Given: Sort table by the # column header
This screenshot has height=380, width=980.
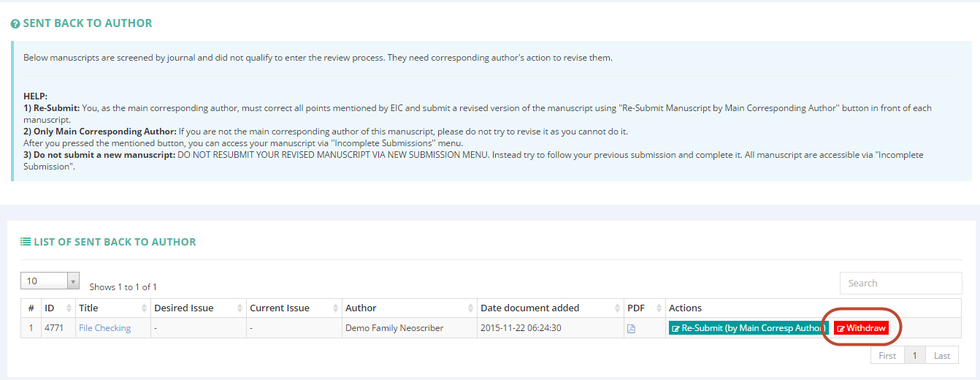Looking at the screenshot, I should 31,308.
